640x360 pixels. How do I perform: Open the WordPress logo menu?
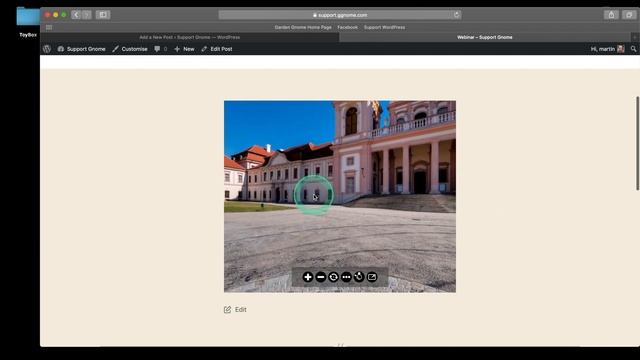pos(47,49)
